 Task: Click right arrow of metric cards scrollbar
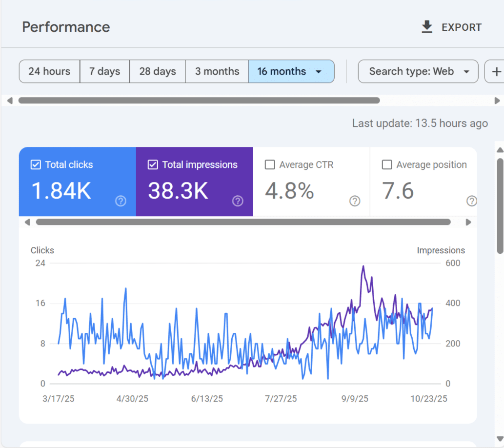468,222
